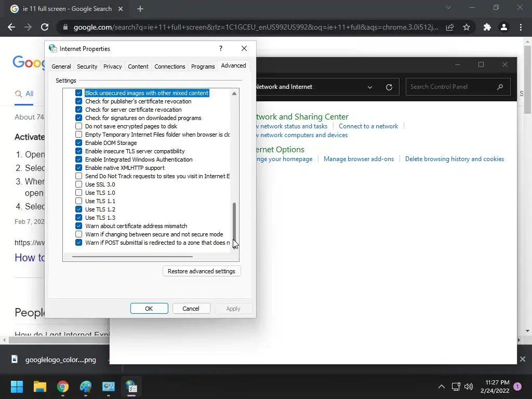Click the Network and Internet breadcrumb
This screenshot has width=532, height=399.
(x=284, y=87)
